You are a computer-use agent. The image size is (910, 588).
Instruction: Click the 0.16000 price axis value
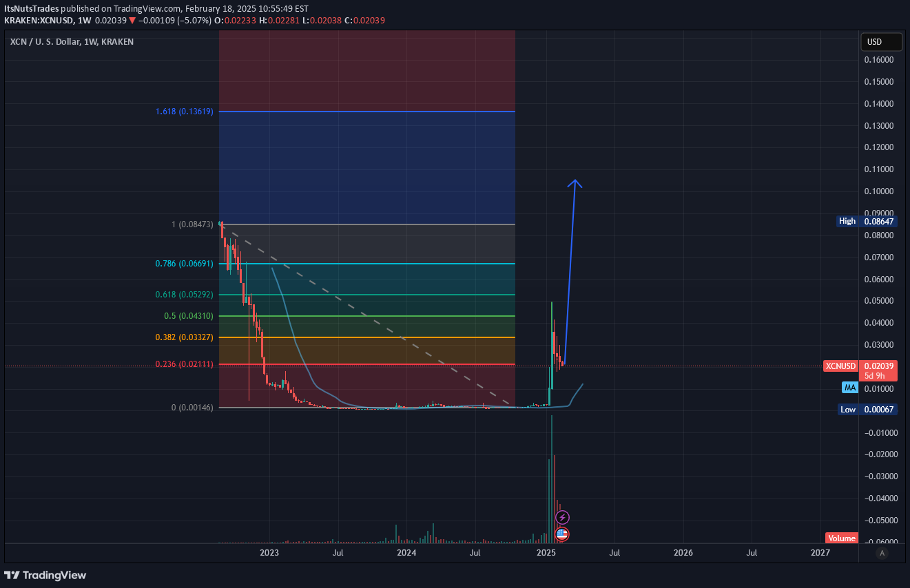(879, 60)
